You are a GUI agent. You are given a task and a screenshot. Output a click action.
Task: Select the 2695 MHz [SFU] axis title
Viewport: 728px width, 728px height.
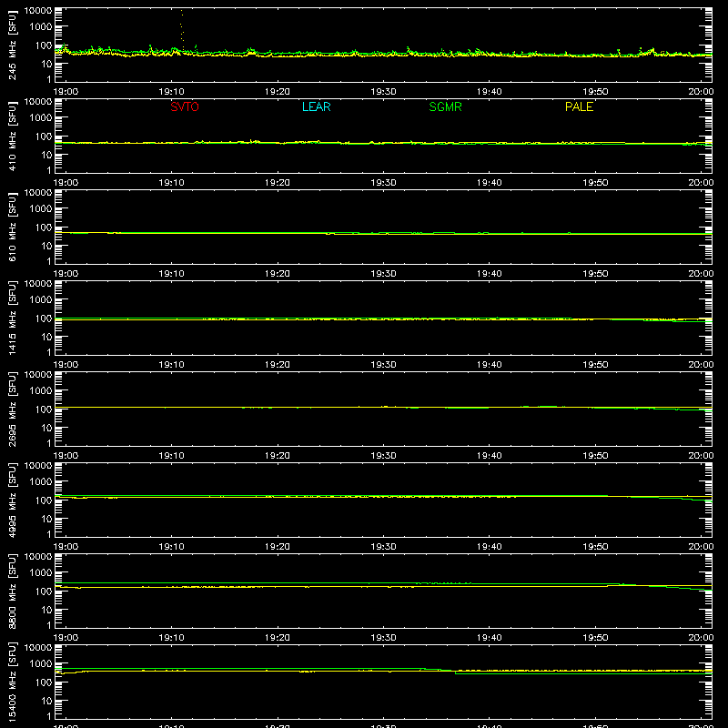pyautogui.click(x=12, y=409)
